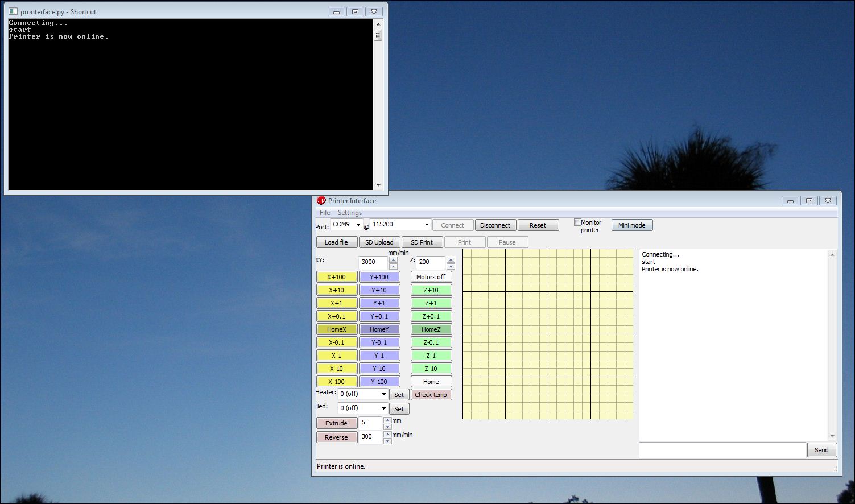Click the HomeX axis button
This screenshot has height=504, width=855.
(x=337, y=329)
